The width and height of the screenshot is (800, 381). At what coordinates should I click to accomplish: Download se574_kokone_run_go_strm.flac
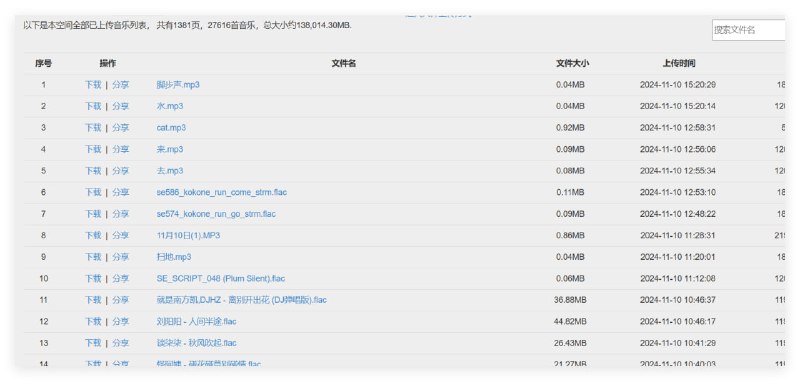(93, 214)
